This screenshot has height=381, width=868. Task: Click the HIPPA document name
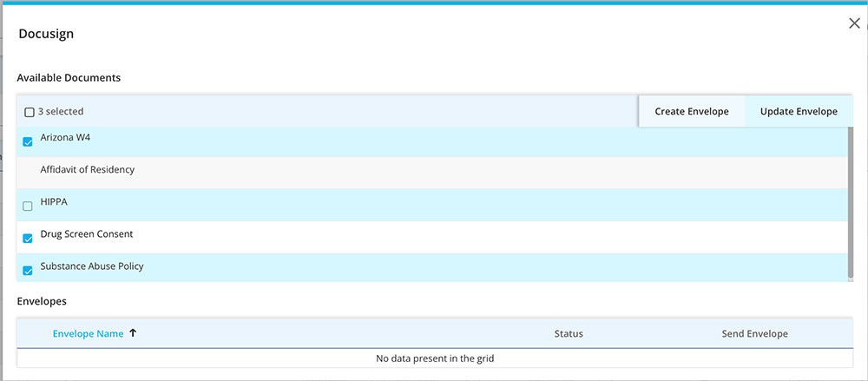click(x=54, y=201)
